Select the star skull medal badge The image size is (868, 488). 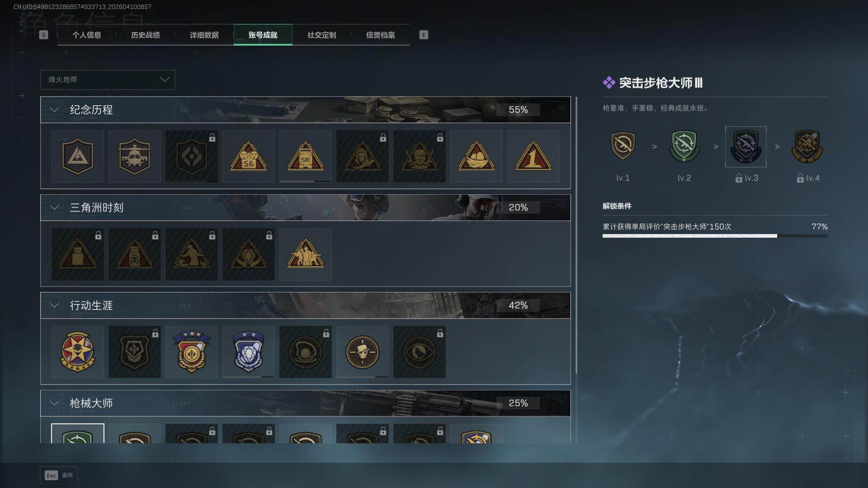(x=77, y=352)
